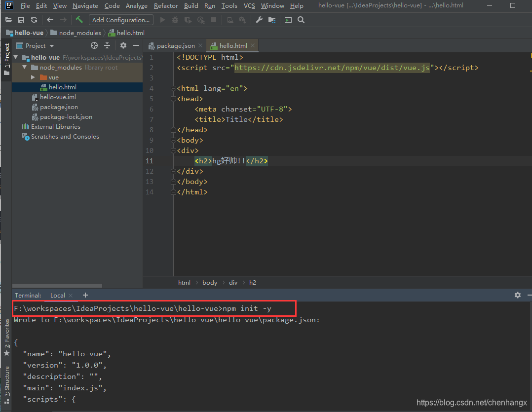Close the hello.html editor tab
532x412 pixels.
(x=253, y=45)
